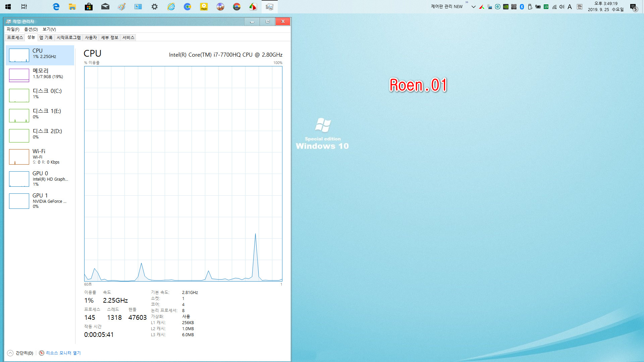This screenshot has height=362, width=644.
Task: Open the blue-yellow browser icon on taskbar
Action: click(187, 6)
